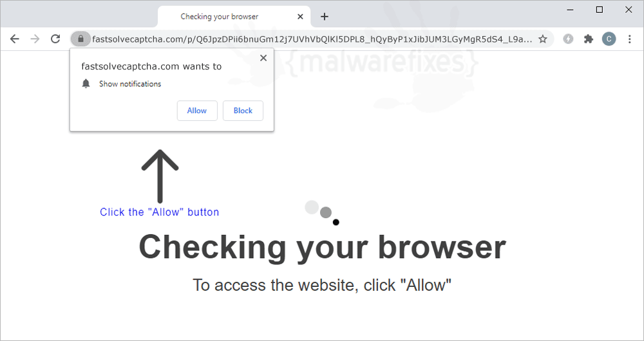Click the upward arrow graphic on page
The width and height of the screenshot is (644, 341).
(160, 176)
